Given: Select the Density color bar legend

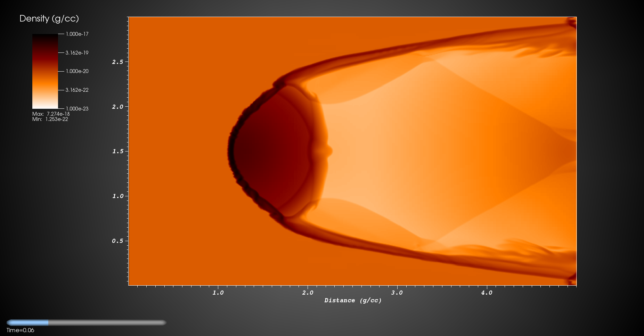Looking at the screenshot, I should (x=45, y=71).
